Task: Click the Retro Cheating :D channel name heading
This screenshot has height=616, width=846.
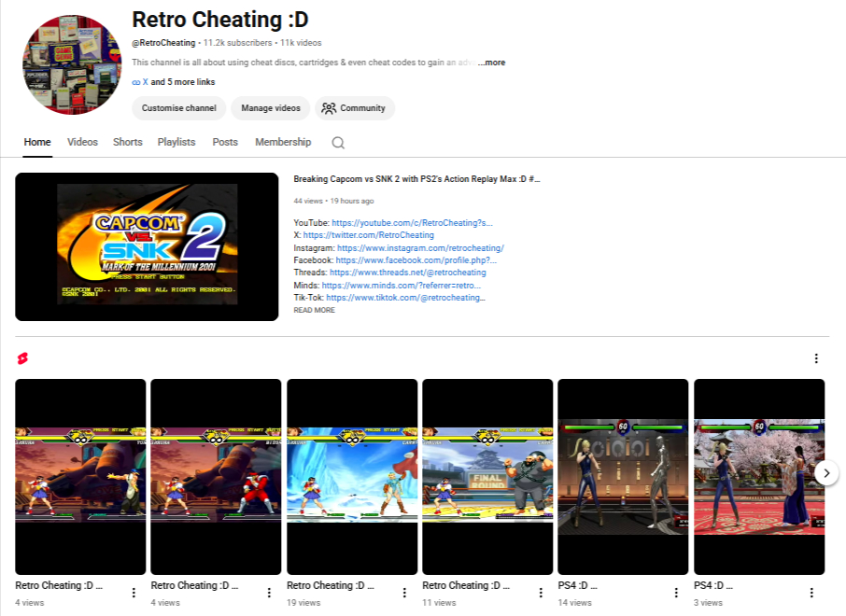Action: [220, 20]
